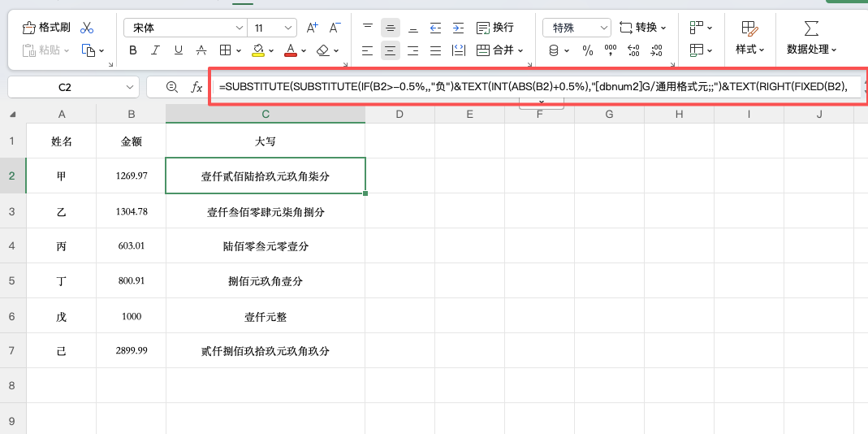Screen dimensions: 868x434
Task: Apply thousands separator format
Action: click(611, 51)
